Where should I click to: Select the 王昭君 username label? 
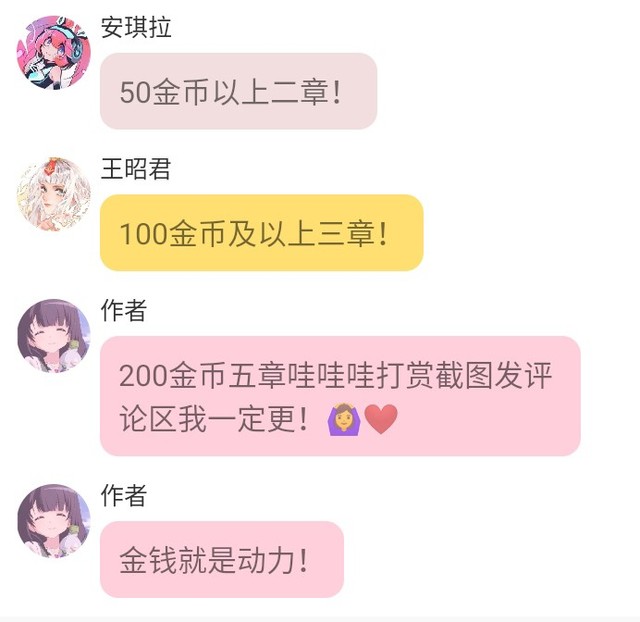click(136, 169)
